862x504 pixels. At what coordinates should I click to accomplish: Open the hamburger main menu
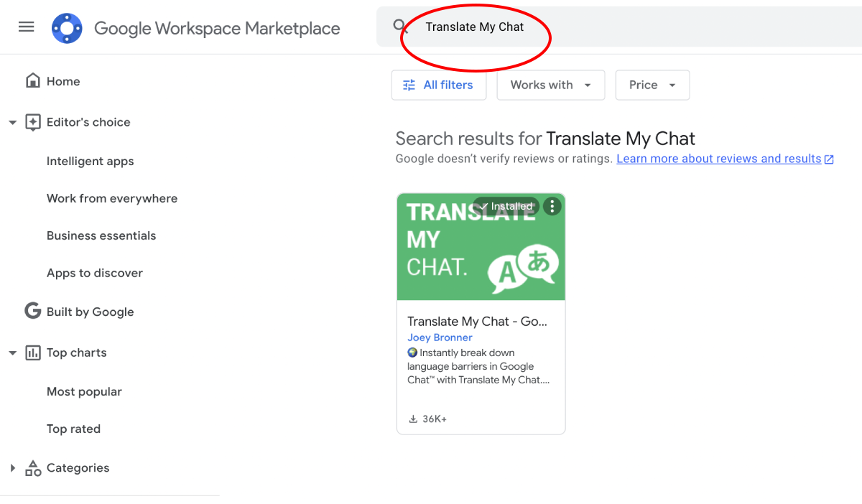(27, 27)
